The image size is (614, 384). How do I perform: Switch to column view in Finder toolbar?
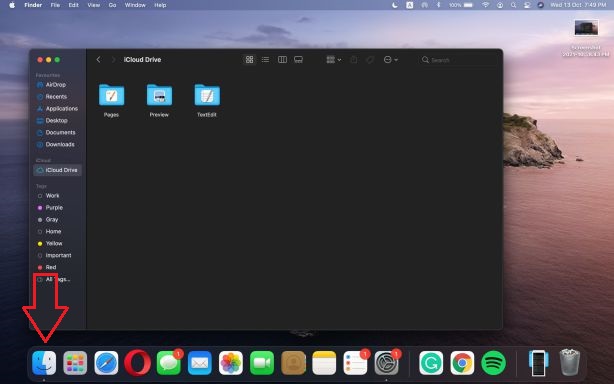(x=282, y=59)
